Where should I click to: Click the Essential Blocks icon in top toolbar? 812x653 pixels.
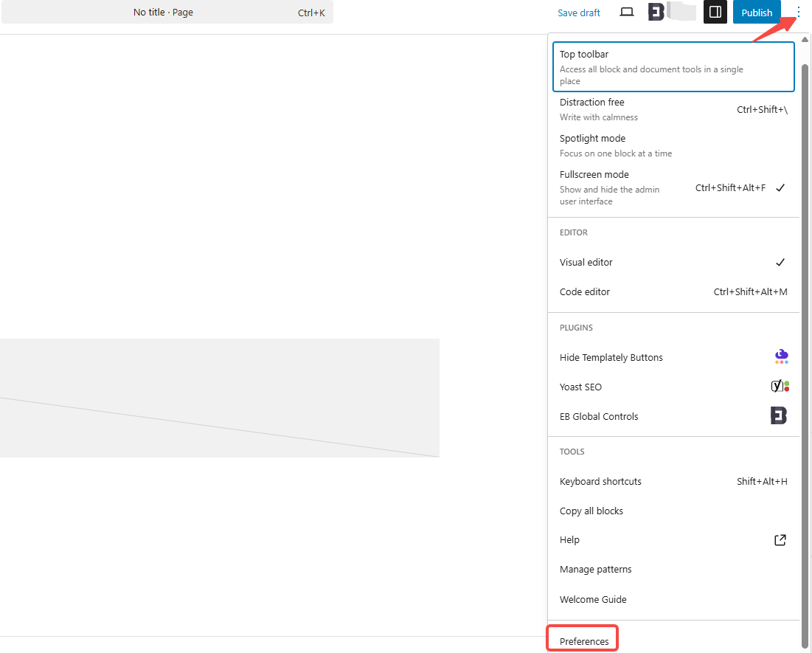655,11
